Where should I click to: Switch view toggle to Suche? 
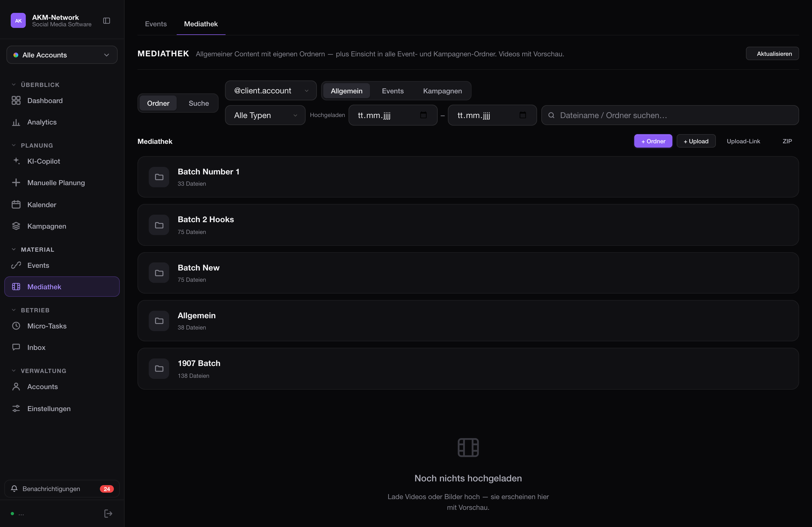[x=198, y=103]
